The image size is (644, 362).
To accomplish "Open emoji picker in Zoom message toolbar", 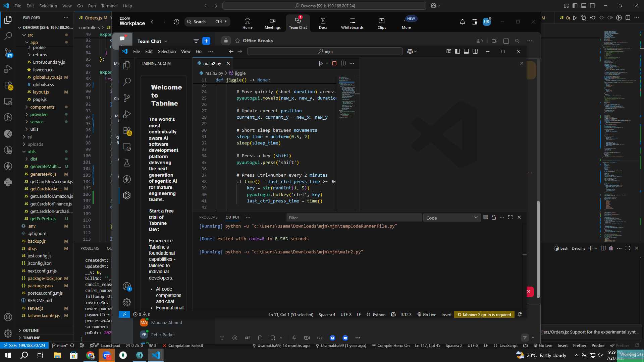I will click(x=235, y=338).
